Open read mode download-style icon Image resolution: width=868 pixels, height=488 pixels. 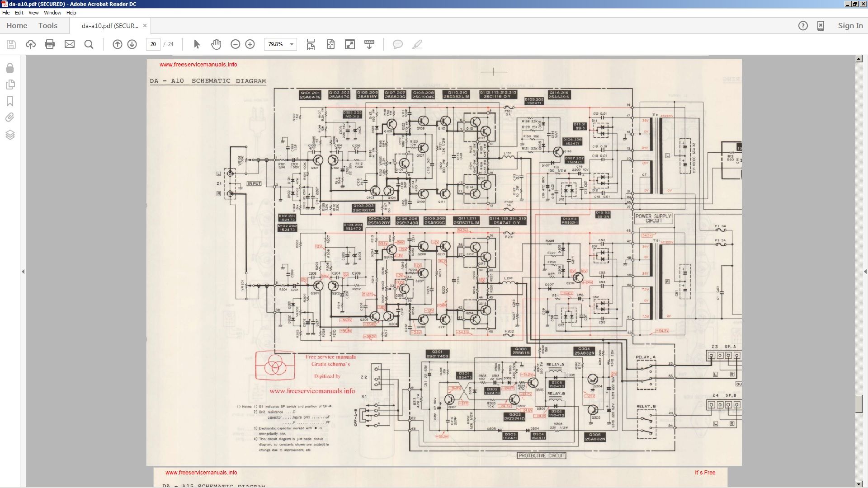point(369,44)
